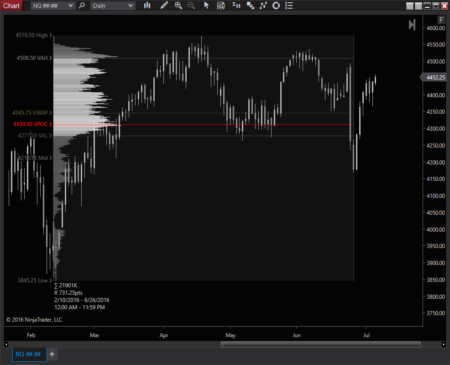Jump to latest bar arrow button

pos(412,25)
